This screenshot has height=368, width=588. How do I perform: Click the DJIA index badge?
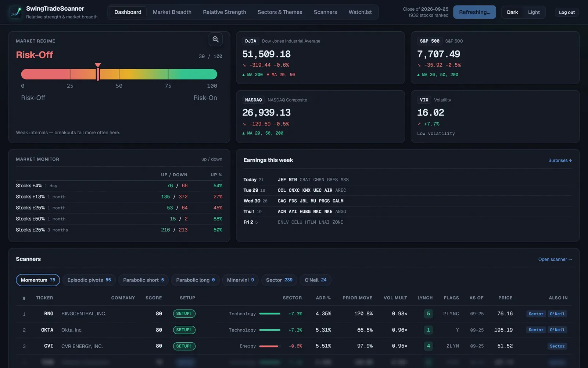(x=251, y=41)
